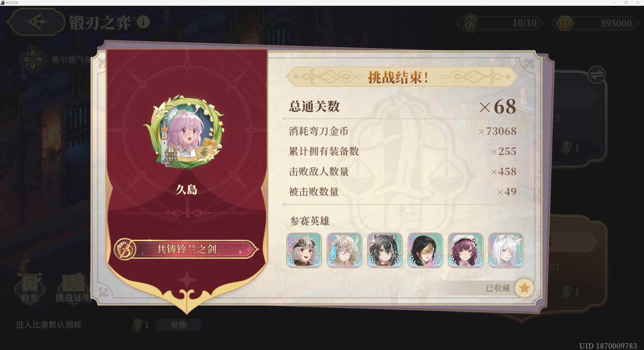Open the 收集 collection icon
Screen dimensions: 644x350
pos(30,288)
